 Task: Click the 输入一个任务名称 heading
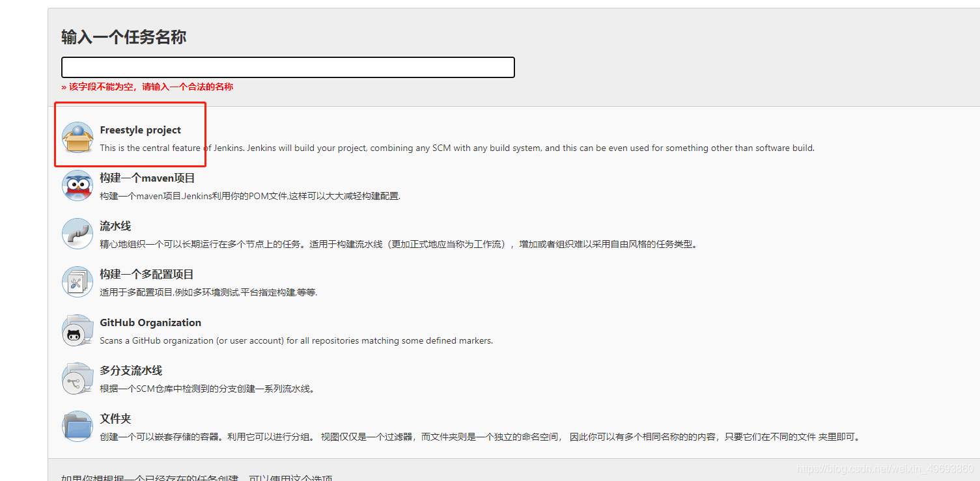[x=124, y=37]
